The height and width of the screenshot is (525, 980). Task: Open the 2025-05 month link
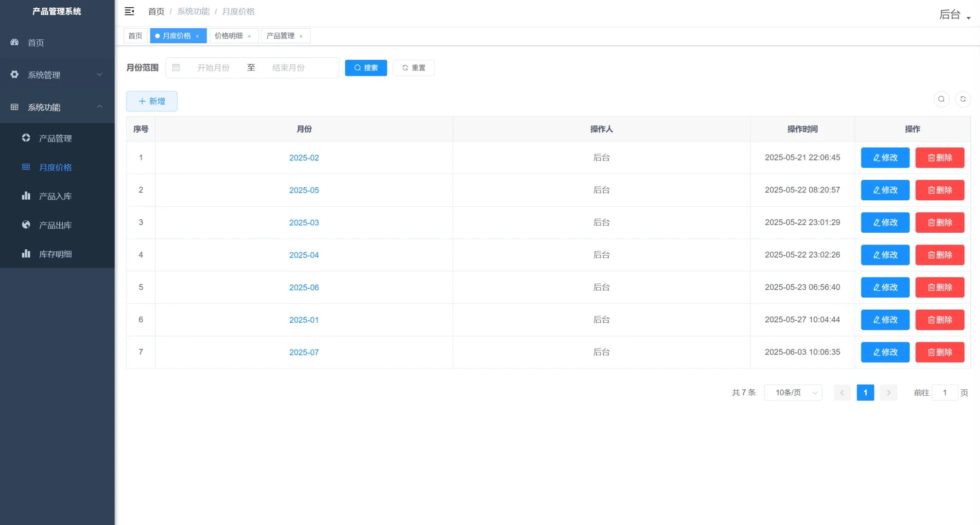(x=304, y=190)
